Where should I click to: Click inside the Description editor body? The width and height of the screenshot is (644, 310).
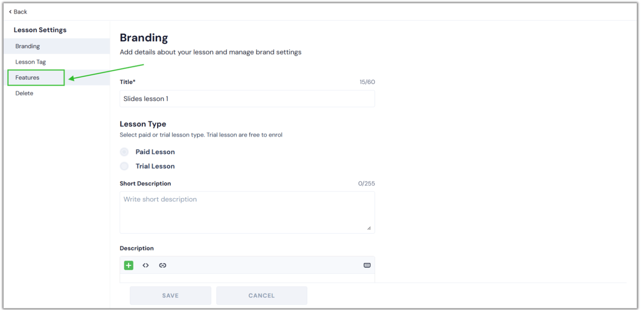pos(247,278)
